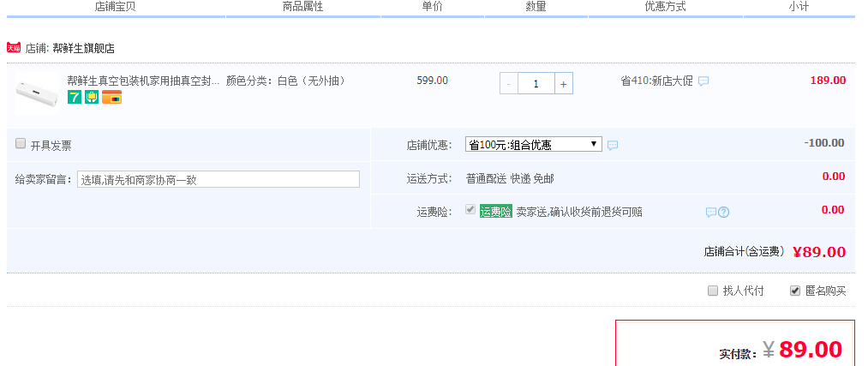The image size is (868, 366).
Task: Click the Tmall logo next to shop name
Action: 14,48
